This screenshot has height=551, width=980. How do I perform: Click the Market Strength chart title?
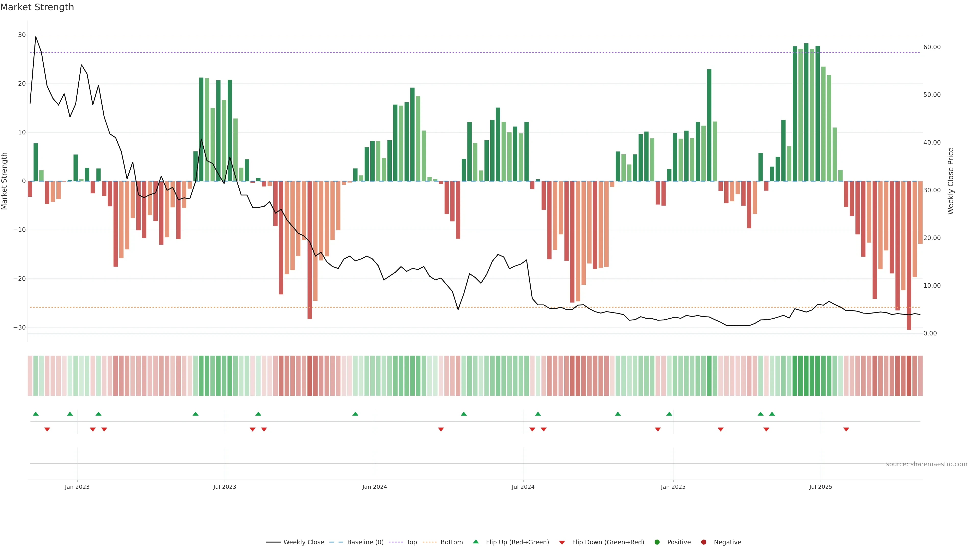[x=37, y=7]
